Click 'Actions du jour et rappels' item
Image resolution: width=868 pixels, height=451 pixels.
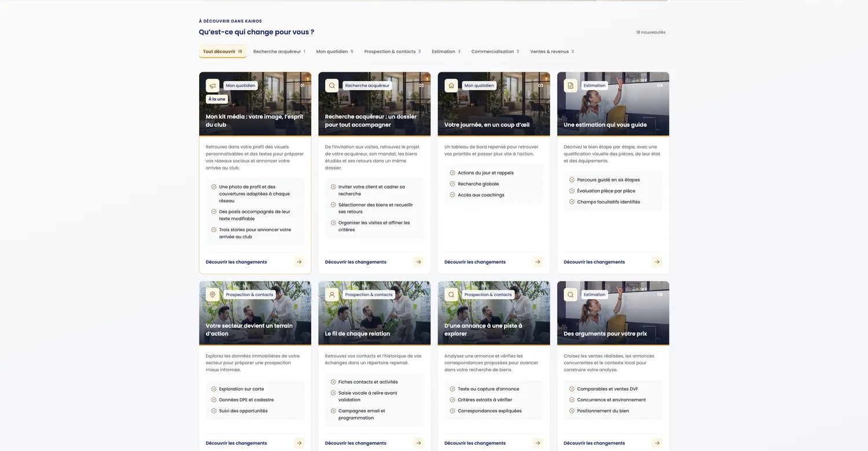click(486, 173)
